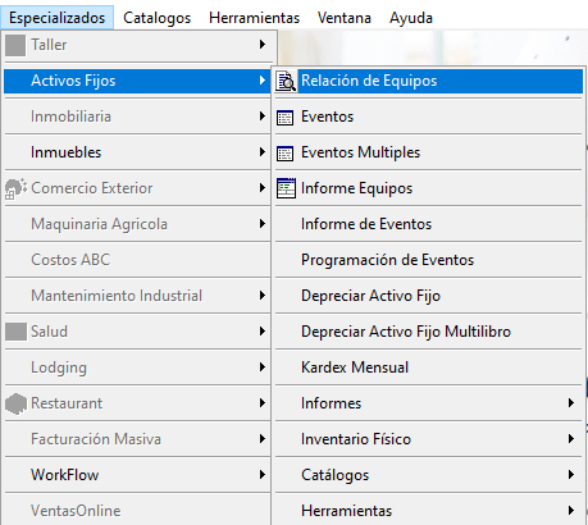Open the Especializados menu
This screenshot has height=525, width=588.
(x=57, y=18)
